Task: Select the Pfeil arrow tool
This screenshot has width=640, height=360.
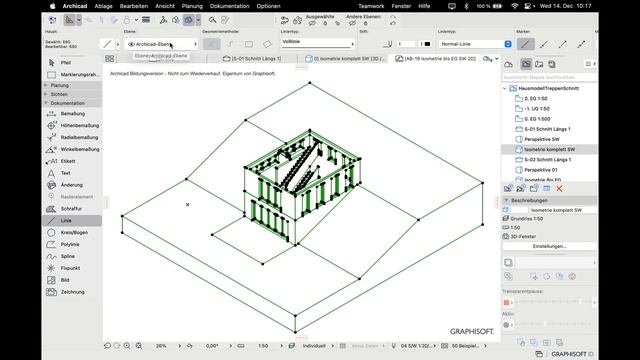Action: tap(72, 62)
